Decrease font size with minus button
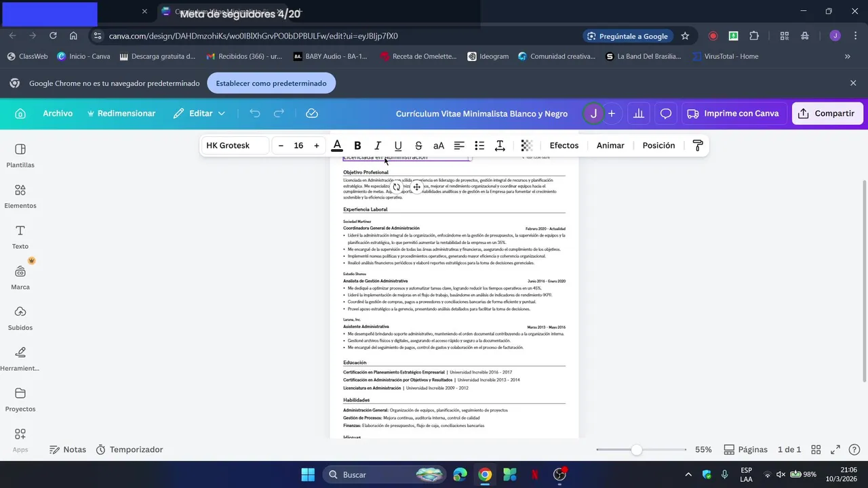The width and height of the screenshot is (868, 488). [281, 146]
